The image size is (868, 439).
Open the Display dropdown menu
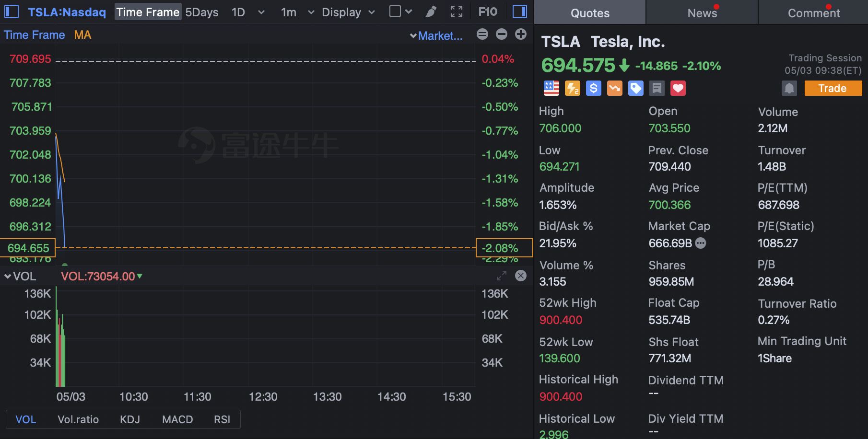(348, 12)
